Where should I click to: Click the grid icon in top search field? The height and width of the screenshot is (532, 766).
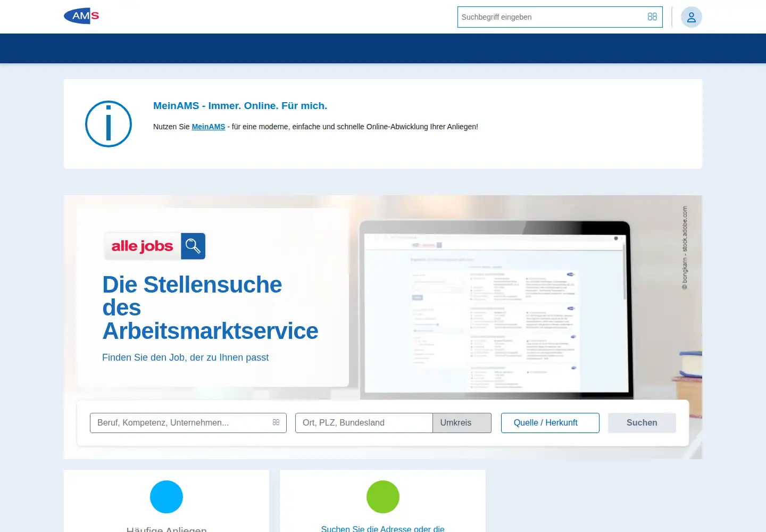pyautogui.click(x=652, y=17)
